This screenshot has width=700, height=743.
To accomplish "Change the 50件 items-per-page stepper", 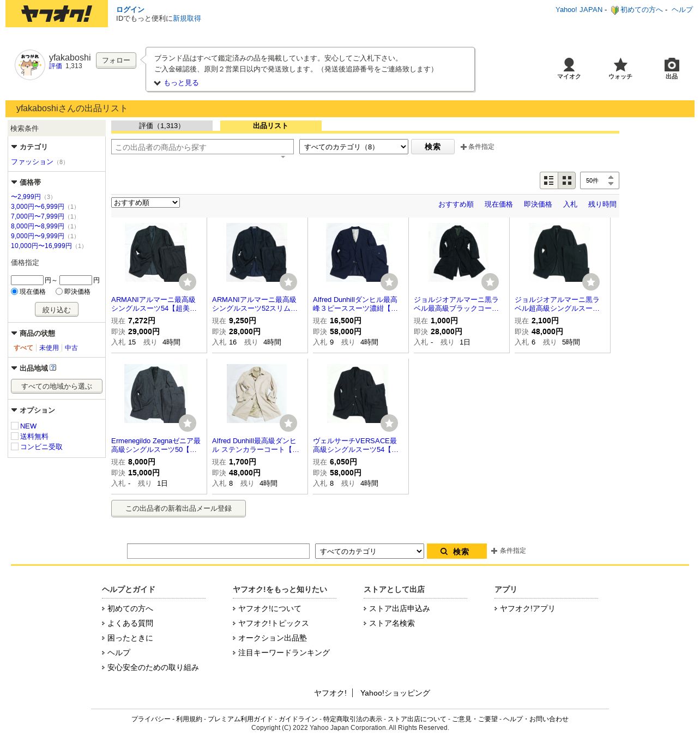I will tap(600, 180).
